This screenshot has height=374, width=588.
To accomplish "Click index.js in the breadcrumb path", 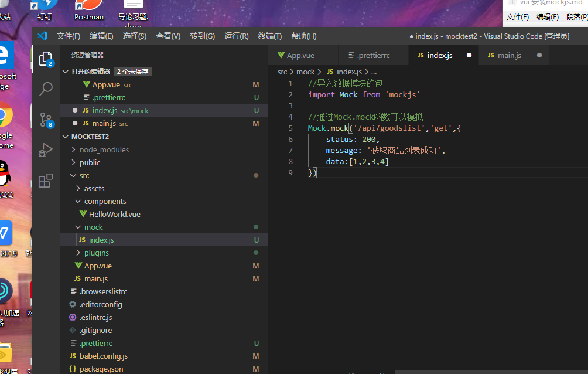I will 349,72.
